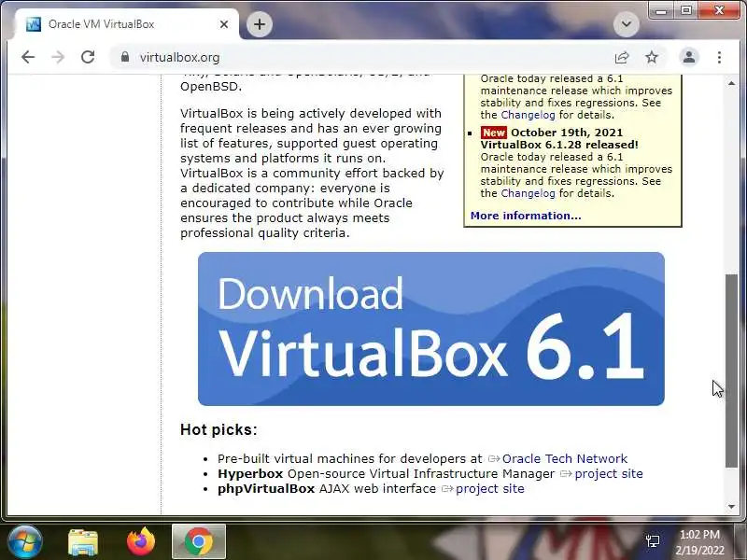Open the tab search dropdown arrow
Screen dimensions: 747x560
point(626,24)
